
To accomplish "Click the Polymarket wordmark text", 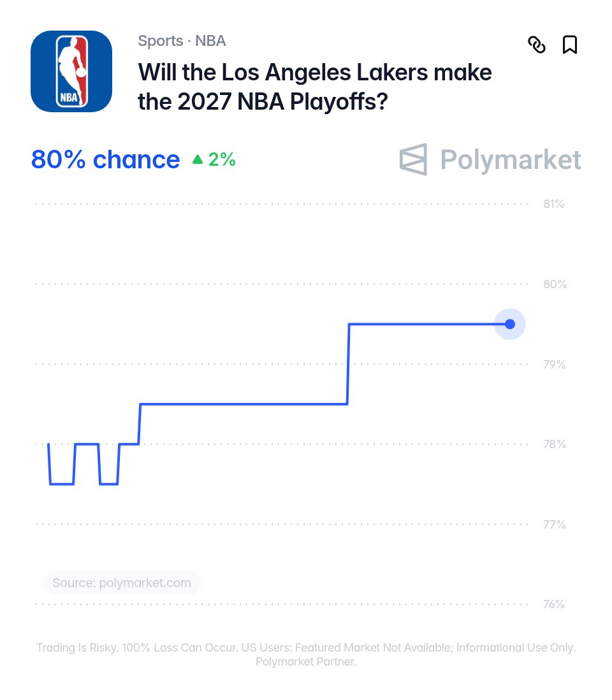I will click(510, 160).
